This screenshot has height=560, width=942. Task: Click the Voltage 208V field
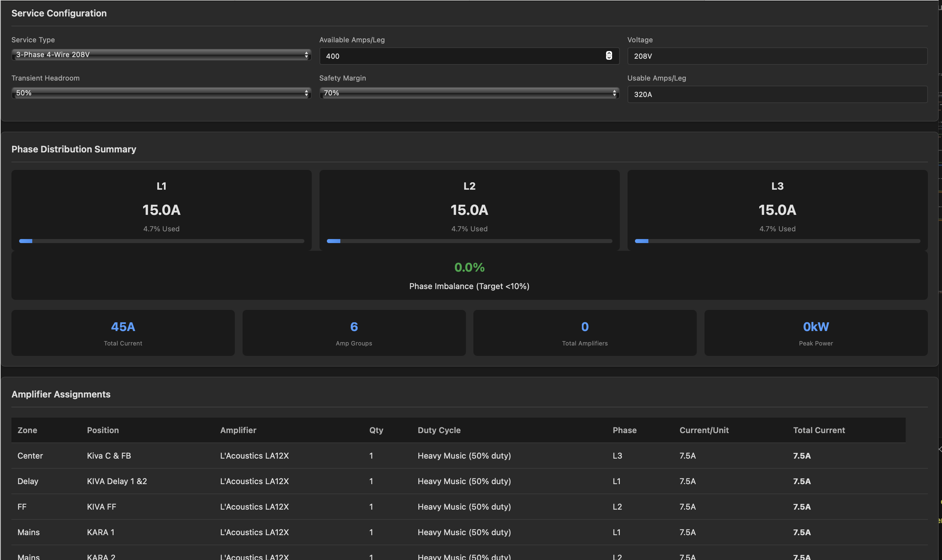point(777,56)
